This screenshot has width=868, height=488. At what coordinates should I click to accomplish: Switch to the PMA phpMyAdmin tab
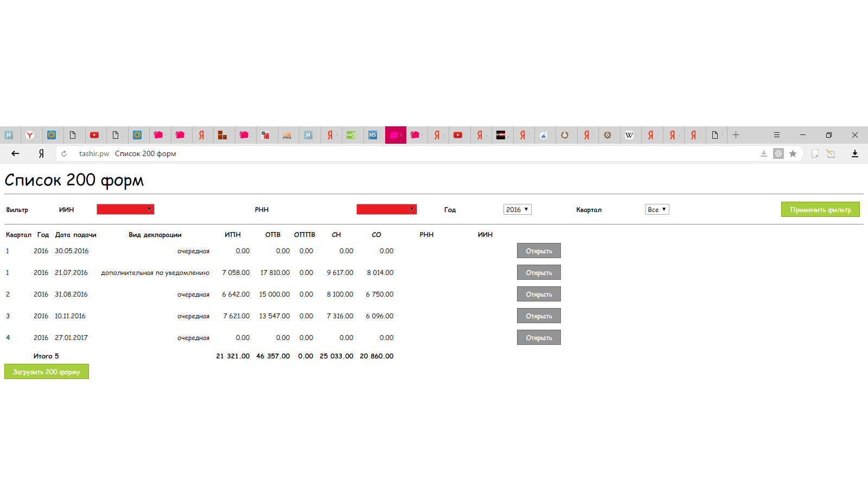click(x=287, y=135)
